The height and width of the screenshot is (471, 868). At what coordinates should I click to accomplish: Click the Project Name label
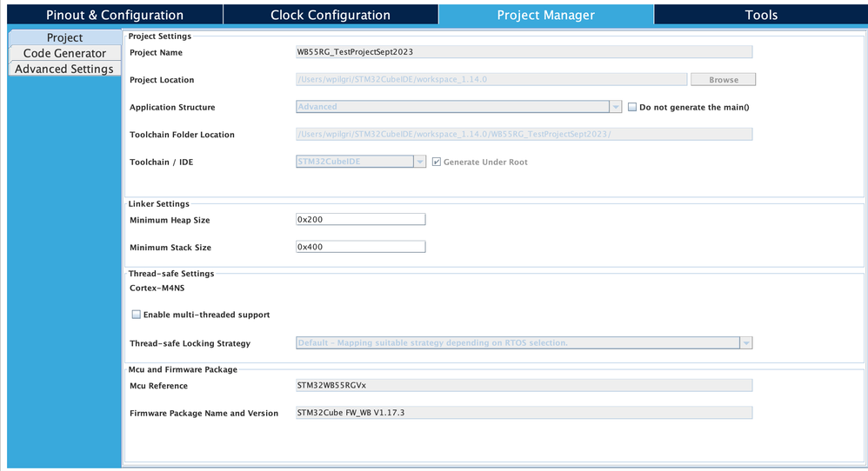coord(156,52)
